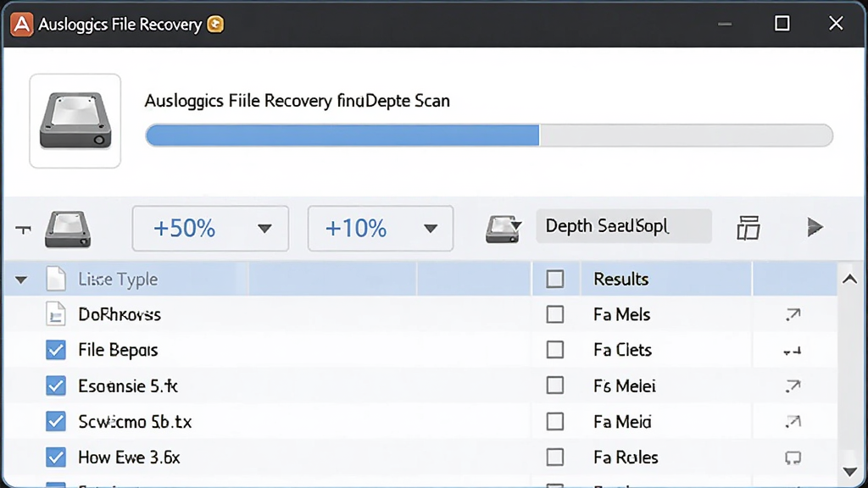Click the arrow icon in Fa Meia row
This screenshot has height=488, width=868.
pyautogui.click(x=793, y=422)
